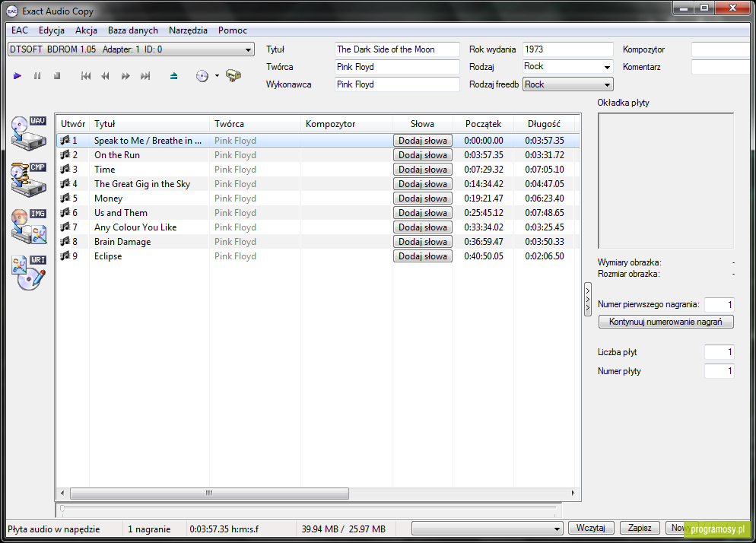
Task: Select track 9 music note icon
Action: 65,256
